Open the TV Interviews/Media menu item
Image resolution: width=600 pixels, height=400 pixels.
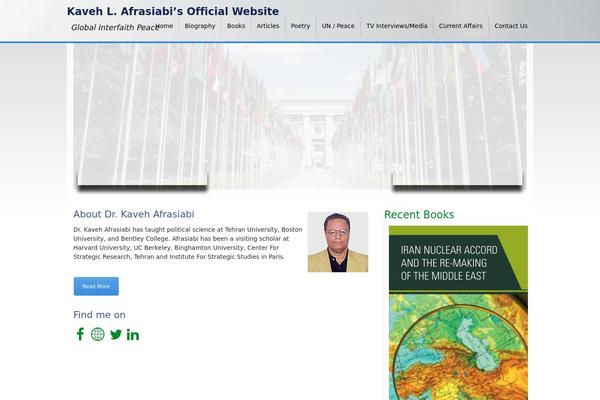coord(397,26)
